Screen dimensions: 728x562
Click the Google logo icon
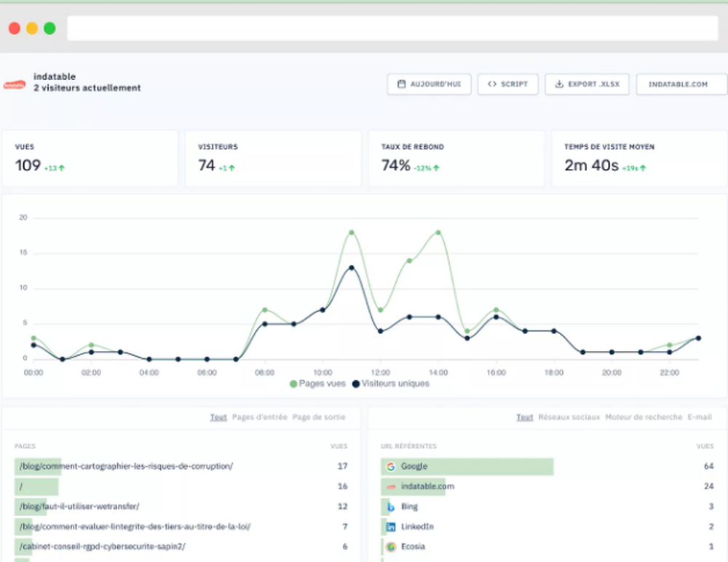pyautogui.click(x=391, y=467)
